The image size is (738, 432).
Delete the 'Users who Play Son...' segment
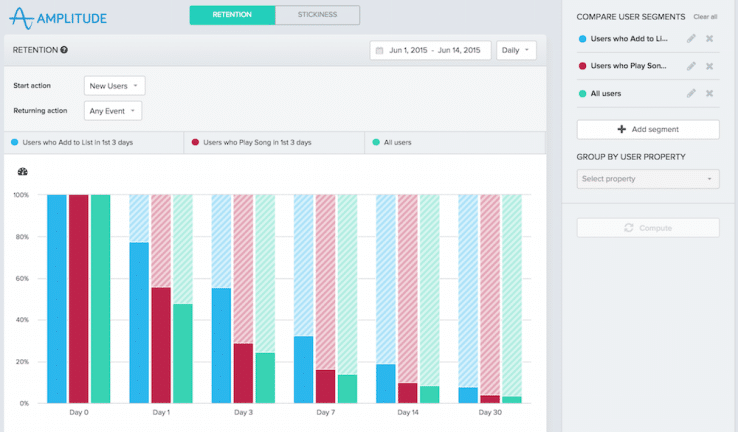click(709, 66)
